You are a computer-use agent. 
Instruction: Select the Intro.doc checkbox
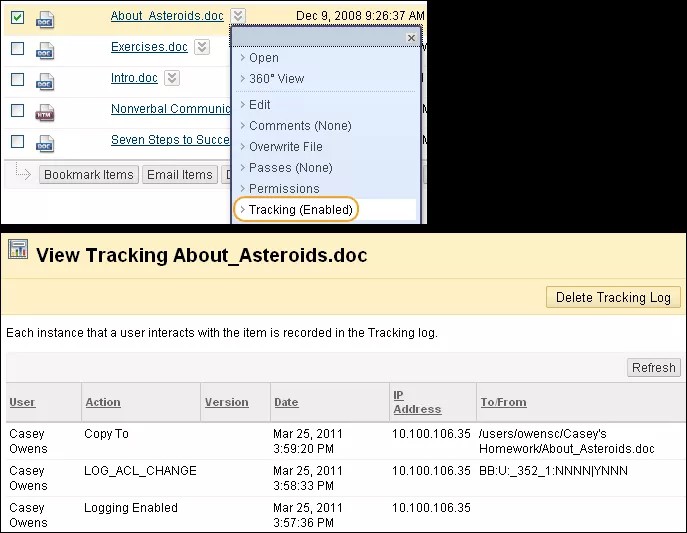coord(17,79)
